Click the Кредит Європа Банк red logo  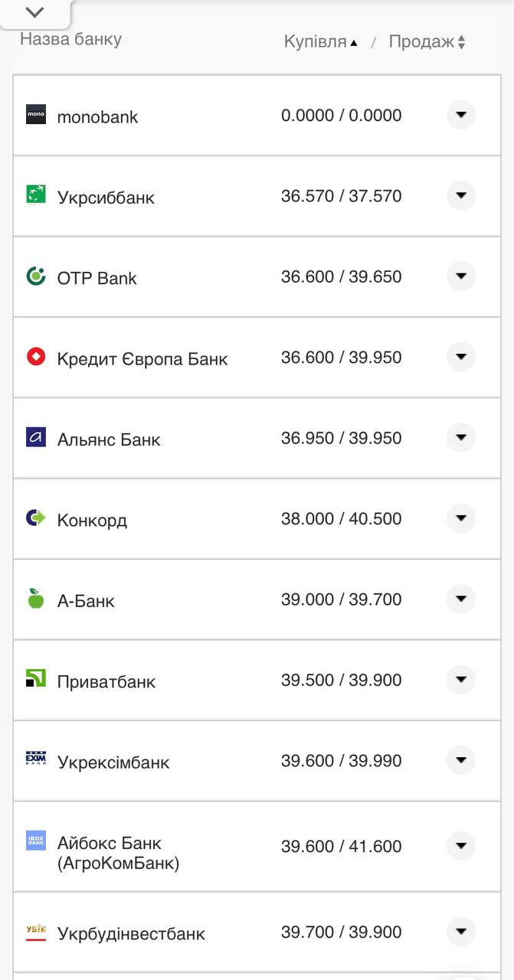(36, 356)
